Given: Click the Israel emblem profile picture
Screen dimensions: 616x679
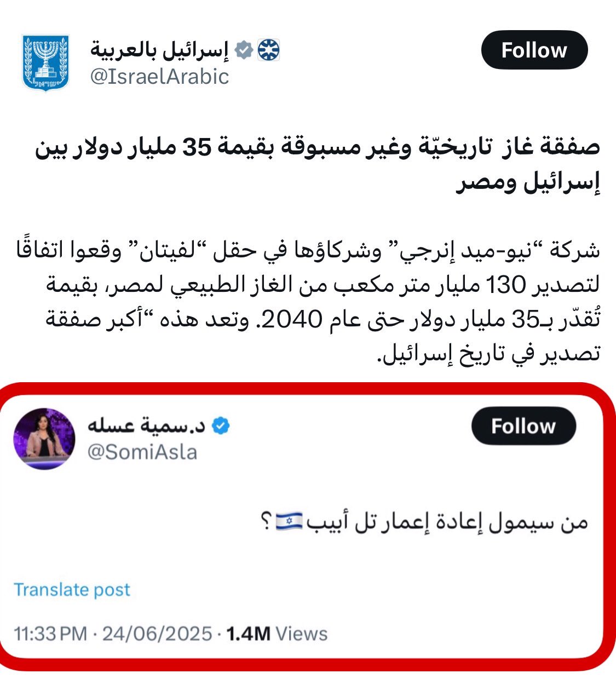Looking at the screenshot, I should pos(45,62).
